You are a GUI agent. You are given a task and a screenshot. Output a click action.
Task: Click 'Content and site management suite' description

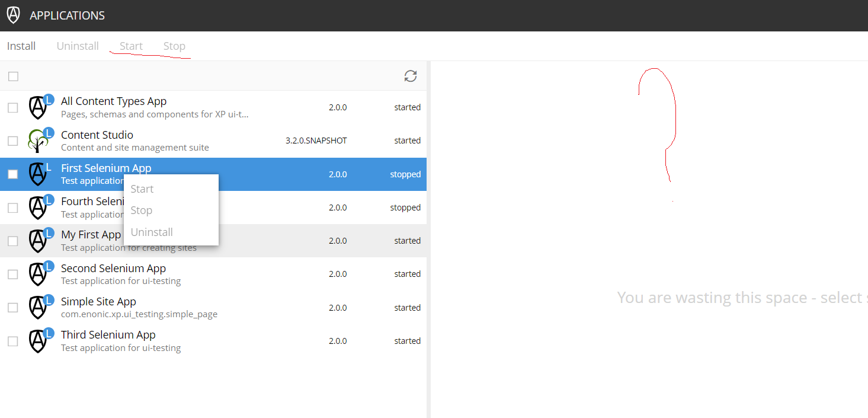coord(135,147)
